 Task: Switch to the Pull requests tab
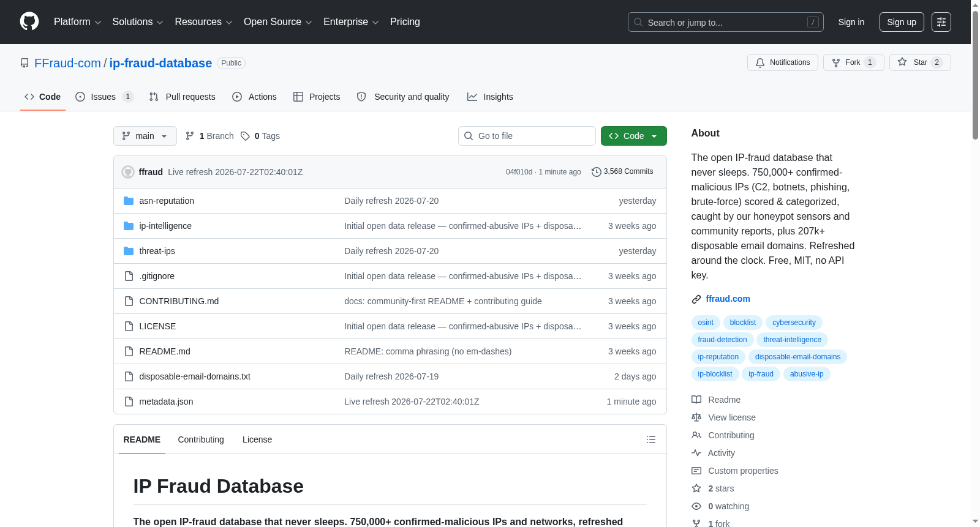(183, 97)
